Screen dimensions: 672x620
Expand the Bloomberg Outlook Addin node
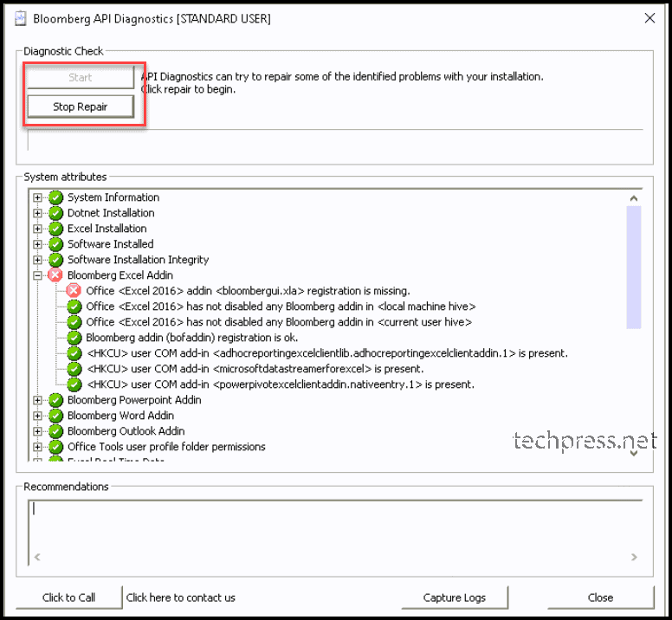point(38,431)
